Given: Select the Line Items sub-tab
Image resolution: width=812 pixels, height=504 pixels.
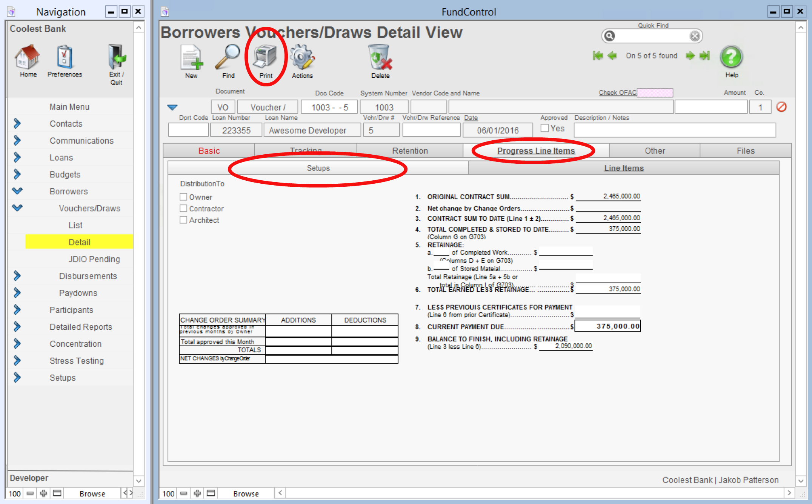Looking at the screenshot, I should (x=624, y=168).
